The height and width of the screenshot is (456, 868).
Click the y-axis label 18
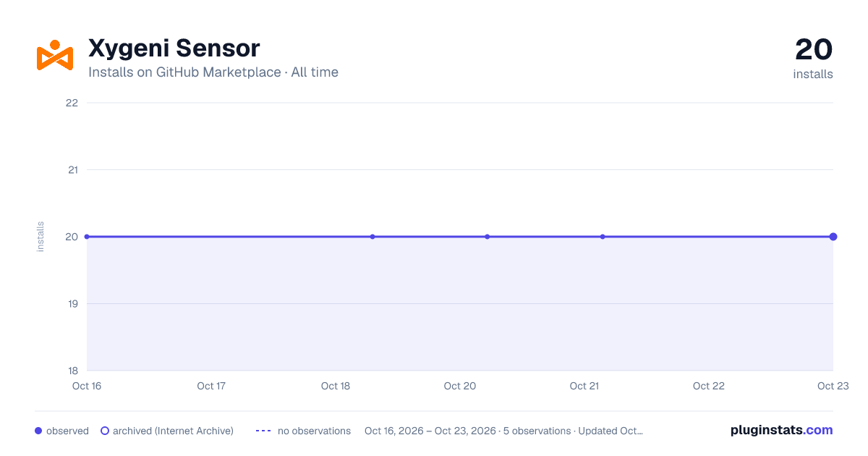click(72, 371)
